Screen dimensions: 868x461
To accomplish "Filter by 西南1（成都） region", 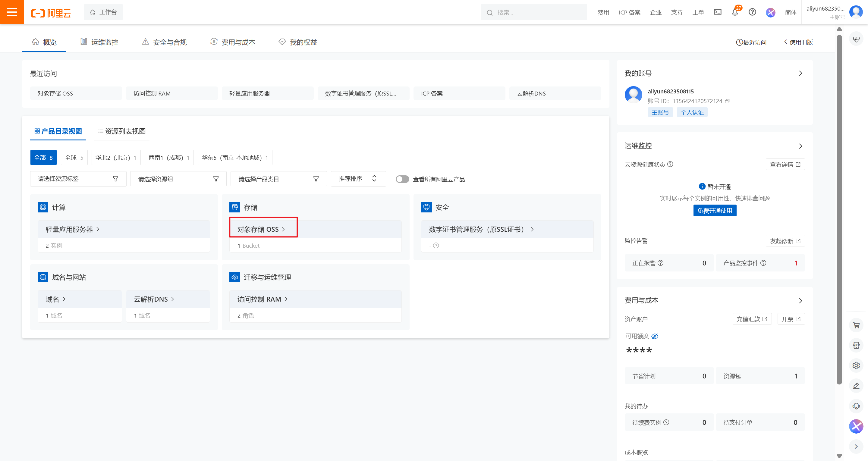I will (169, 157).
